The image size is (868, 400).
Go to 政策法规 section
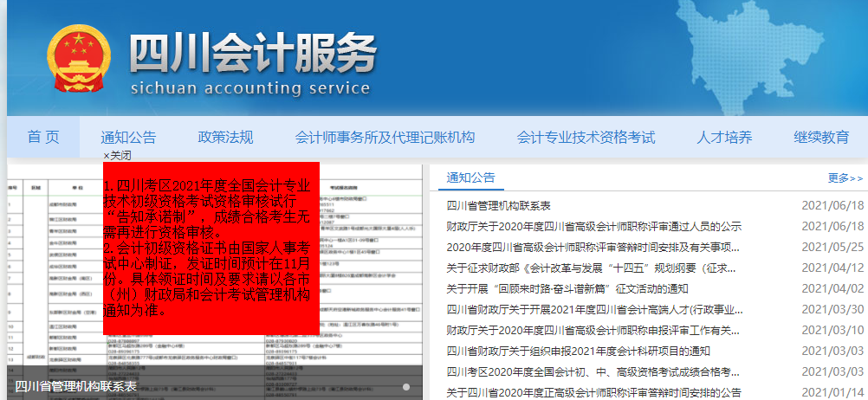tap(225, 137)
